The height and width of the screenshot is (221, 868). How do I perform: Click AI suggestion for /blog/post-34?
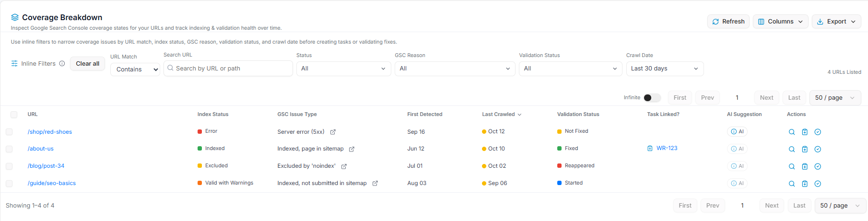click(x=738, y=166)
